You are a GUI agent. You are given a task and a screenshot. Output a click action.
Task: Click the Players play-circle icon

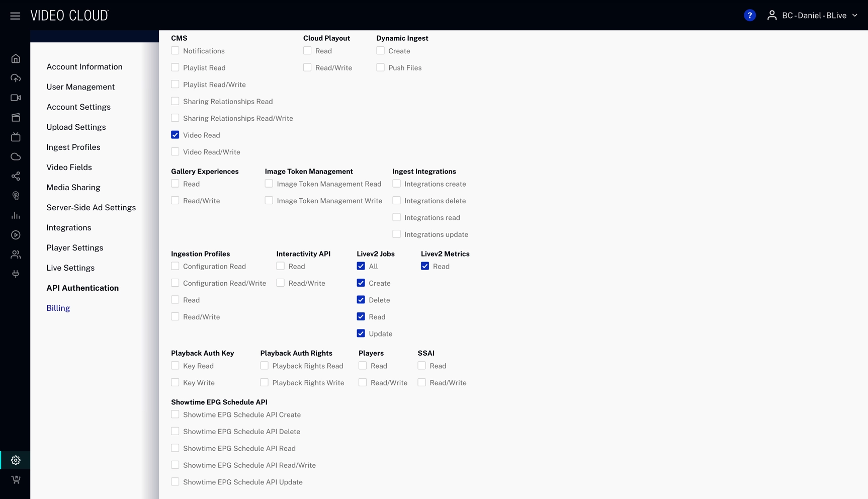click(x=16, y=235)
